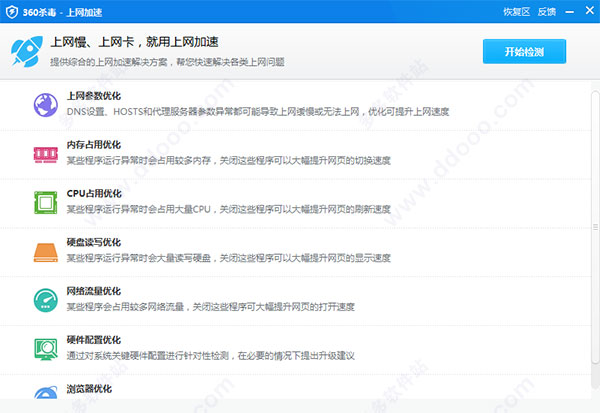Click the rocket acceleration icon
This screenshot has width=600, height=413.
27,52
